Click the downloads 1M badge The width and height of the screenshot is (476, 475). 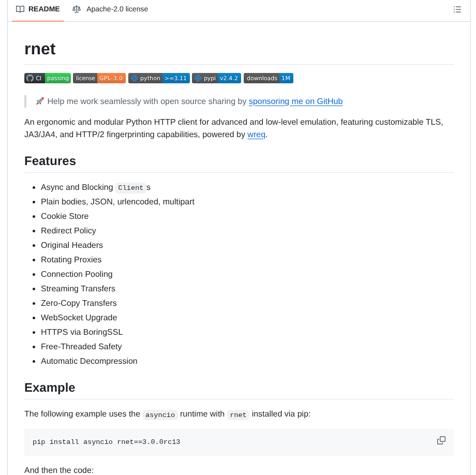click(x=268, y=78)
